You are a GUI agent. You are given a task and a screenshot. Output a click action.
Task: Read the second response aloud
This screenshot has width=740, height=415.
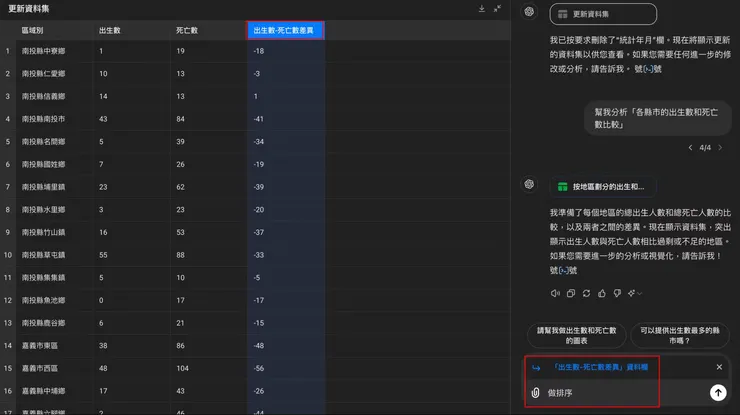(555, 293)
